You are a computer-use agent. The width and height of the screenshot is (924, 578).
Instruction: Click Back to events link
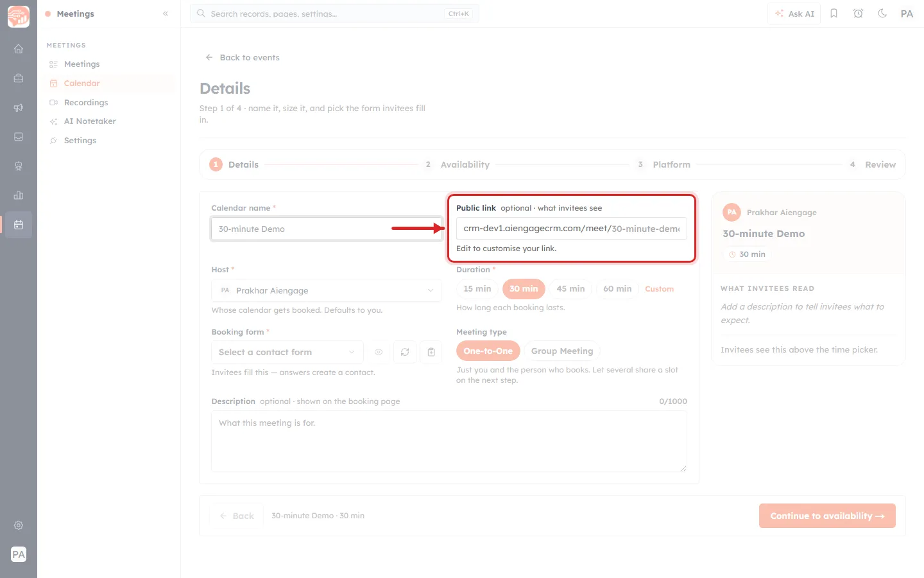pyautogui.click(x=243, y=57)
